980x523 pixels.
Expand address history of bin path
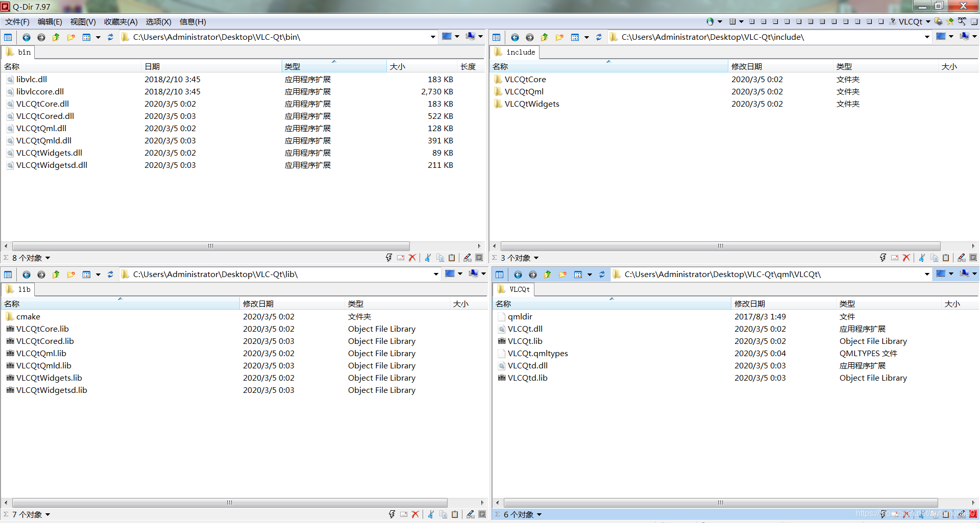coord(433,37)
